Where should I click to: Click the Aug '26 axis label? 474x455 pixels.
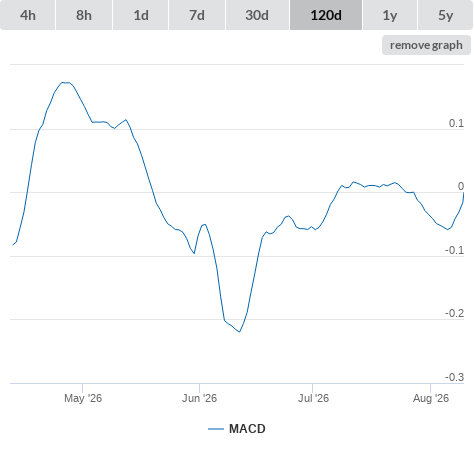pyautogui.click(x=431, y=398)
